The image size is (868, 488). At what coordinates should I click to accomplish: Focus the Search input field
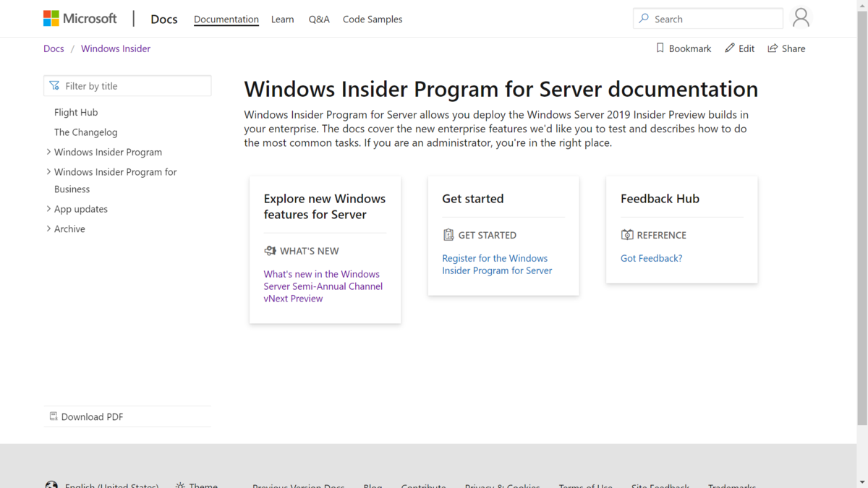(x=708, y=19)
